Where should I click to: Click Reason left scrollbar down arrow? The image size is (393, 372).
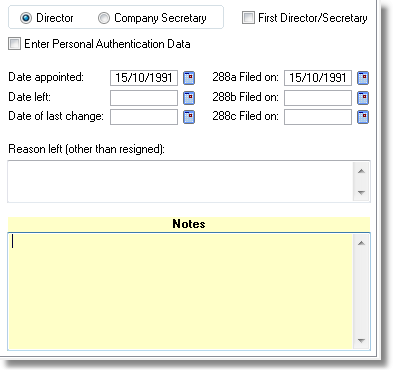[361, 192]
